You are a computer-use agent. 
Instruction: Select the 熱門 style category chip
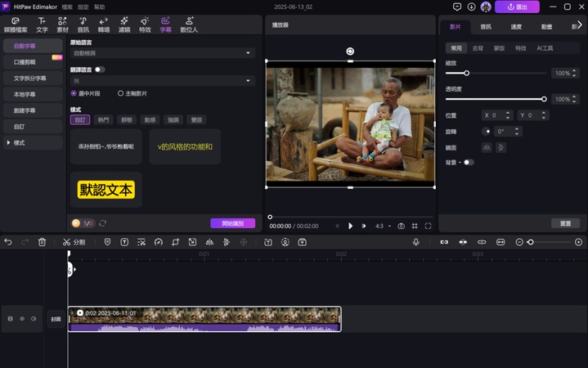pos(103,120)
